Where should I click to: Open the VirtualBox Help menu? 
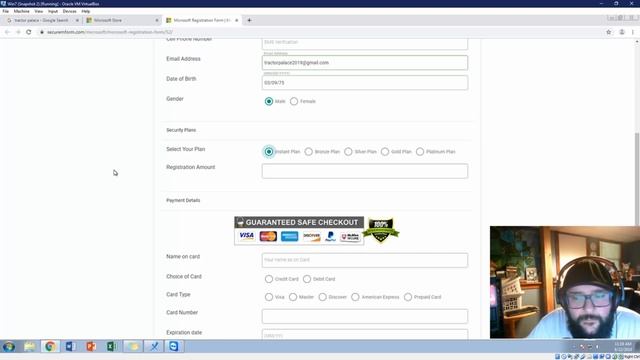coord(85,11)
